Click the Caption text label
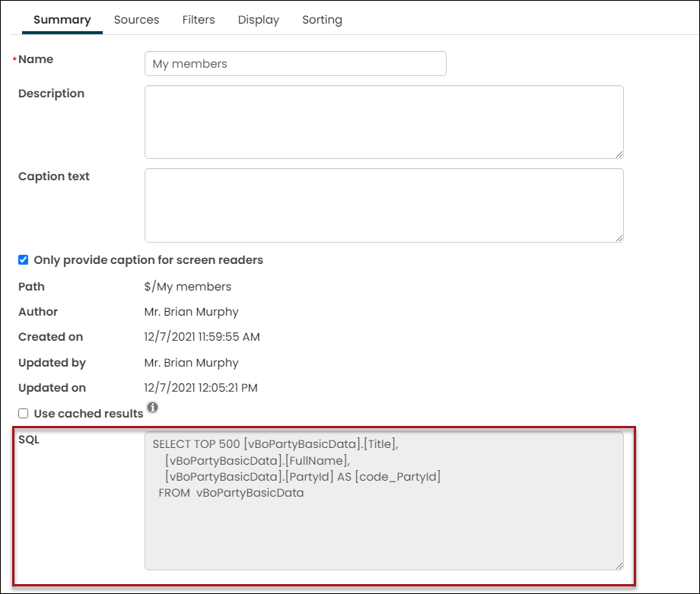Image resolution: width=700 pixels, height=594 pixels. [x=54, y=176]
